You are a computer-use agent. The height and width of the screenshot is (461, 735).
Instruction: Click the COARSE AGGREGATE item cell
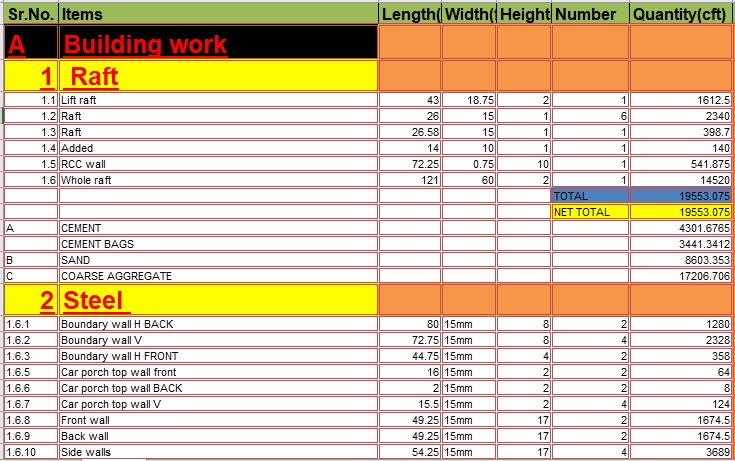tap(218, 276)
